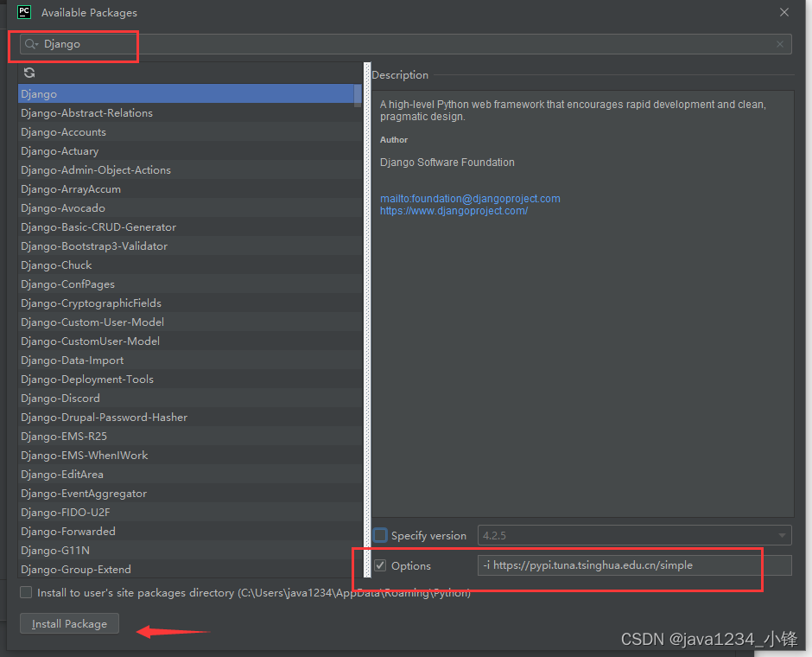The image size is (812, 657).
Task: Click the Install Package button
Action: coord(69,623)
